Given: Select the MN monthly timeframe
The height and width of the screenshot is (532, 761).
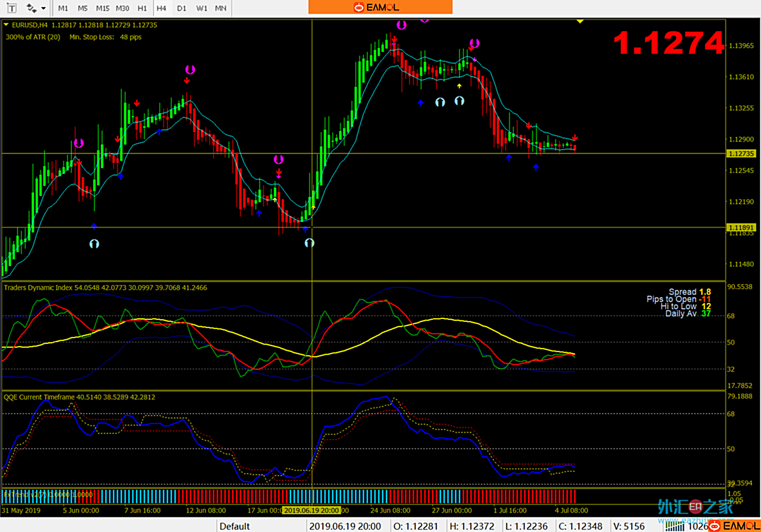Looking at the screenshot, I should 221,8.
